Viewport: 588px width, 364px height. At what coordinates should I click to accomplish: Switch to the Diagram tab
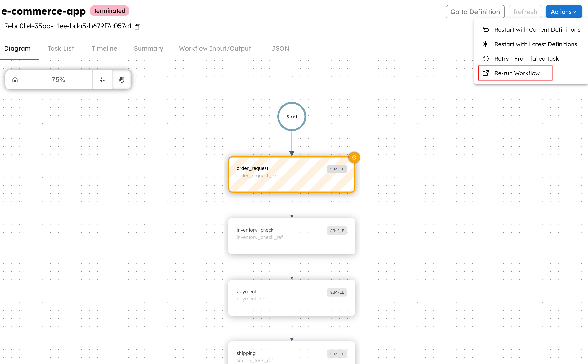(17, 48)
